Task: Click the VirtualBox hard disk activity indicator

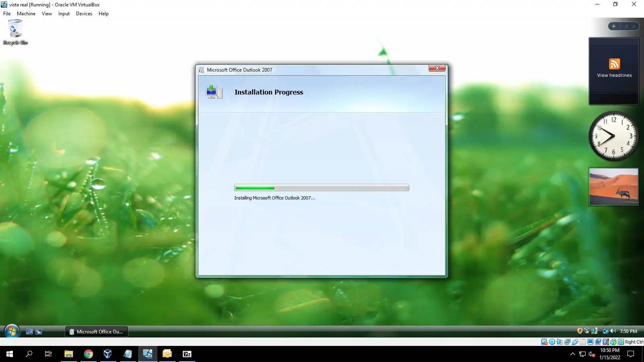Action: click(x=545, y=342)
